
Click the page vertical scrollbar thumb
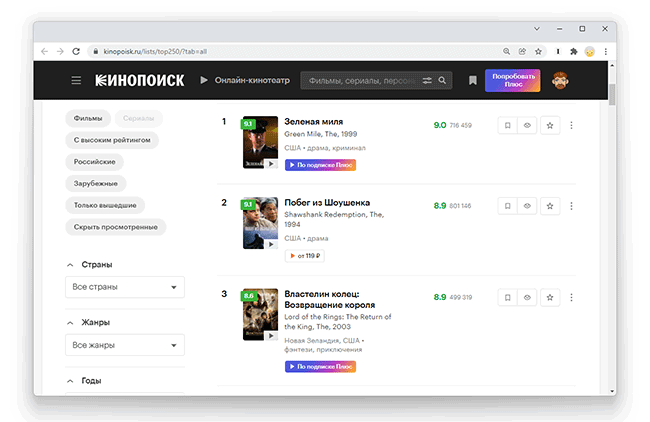point(612,95)
